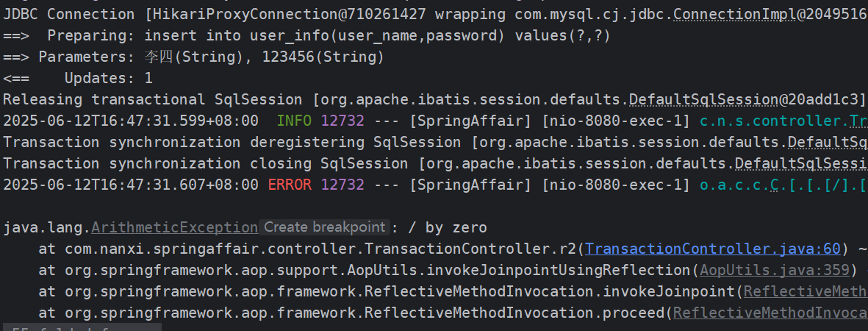Image resolution: width=868 pixels, height=331 pixels.
Task: Open the ReflectiveMethodInvocation link on the proceed line
Action: click(770, 313)
